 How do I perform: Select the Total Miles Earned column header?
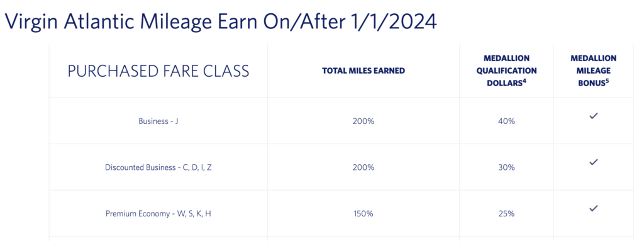click(x=364, y=70)
